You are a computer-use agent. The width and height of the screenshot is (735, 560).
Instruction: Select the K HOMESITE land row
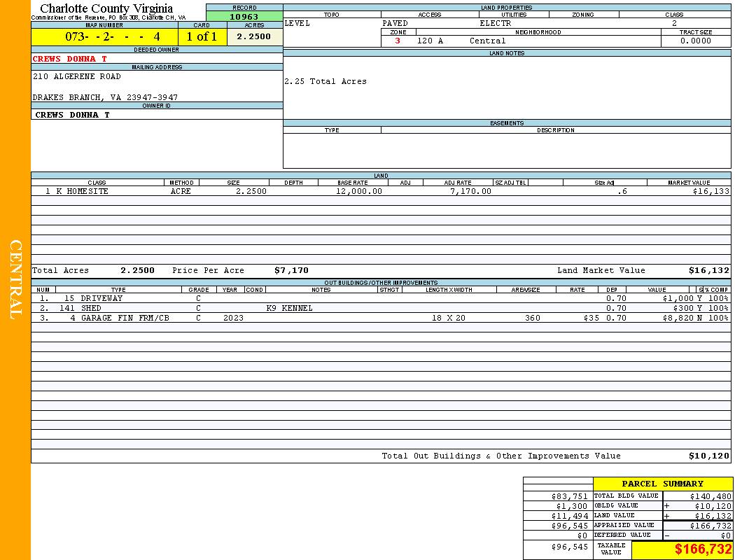coord(87,191)
